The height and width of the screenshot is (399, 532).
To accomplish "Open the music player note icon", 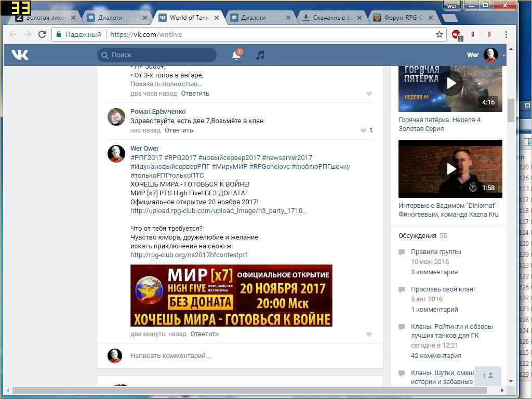I will [x=260, y=55].
